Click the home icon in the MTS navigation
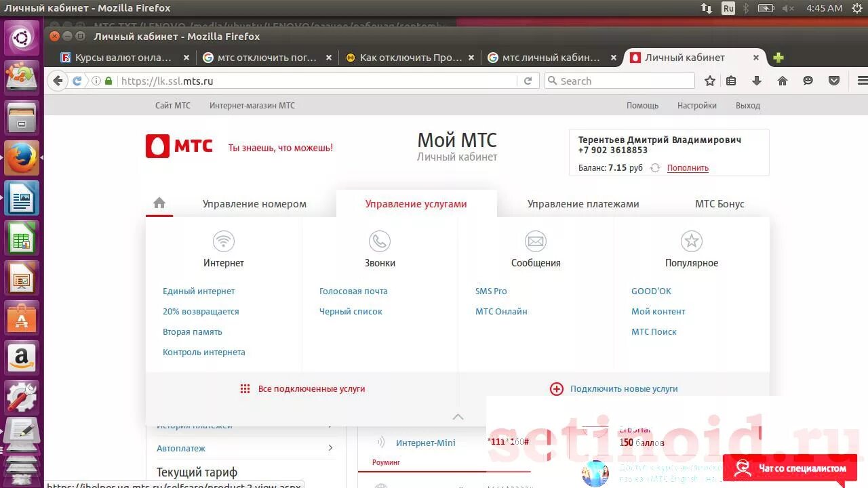Image resolution: width=868 pixels, height=488 pixels. [x=159, y=203]
